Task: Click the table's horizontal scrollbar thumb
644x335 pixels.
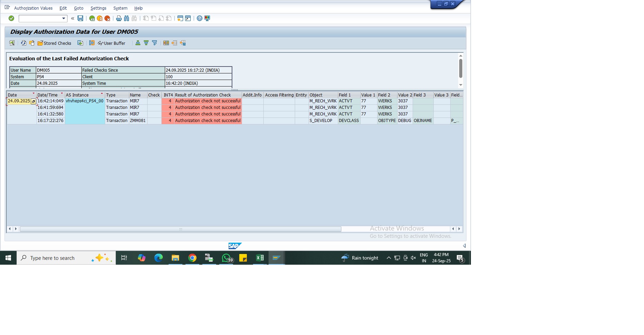Action: pyautogui.click(x=180, y=229)
